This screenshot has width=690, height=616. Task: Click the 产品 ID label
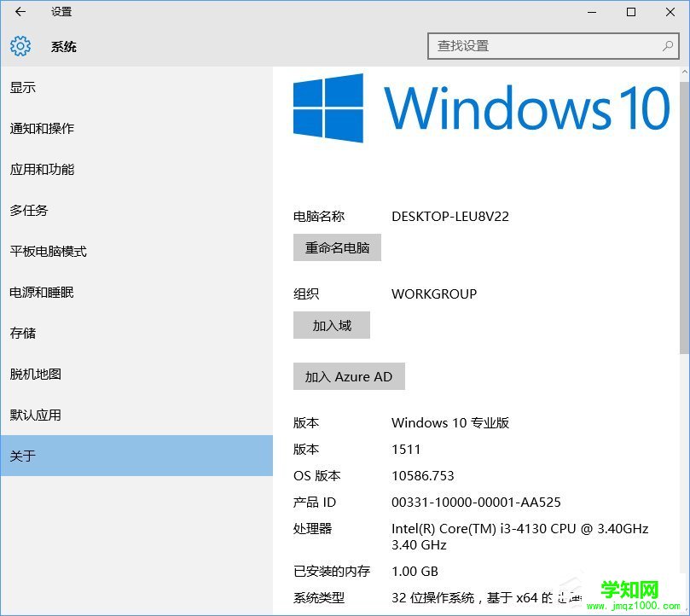coord(315,503)
